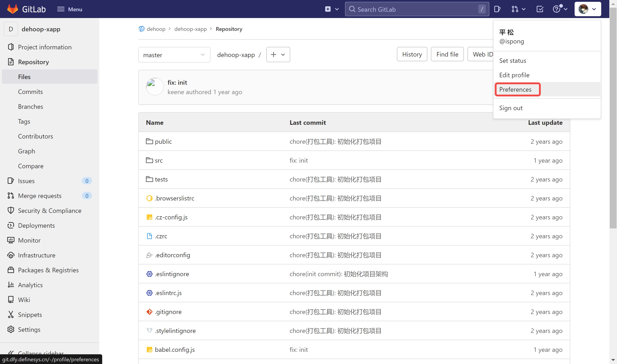Viewport: 617px width, 364px height.
Task: Open the fix: init commit link
Action: coord(177,83)
